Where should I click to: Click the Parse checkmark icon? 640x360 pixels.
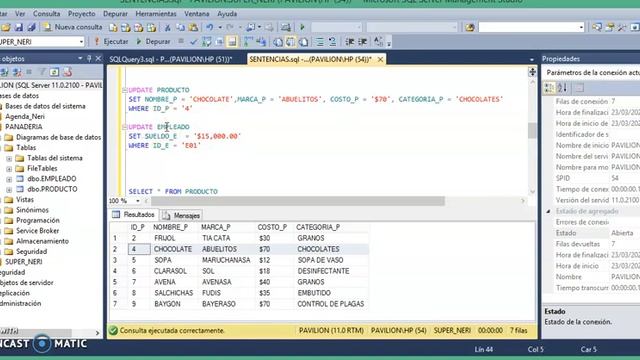tap(193, 42)
